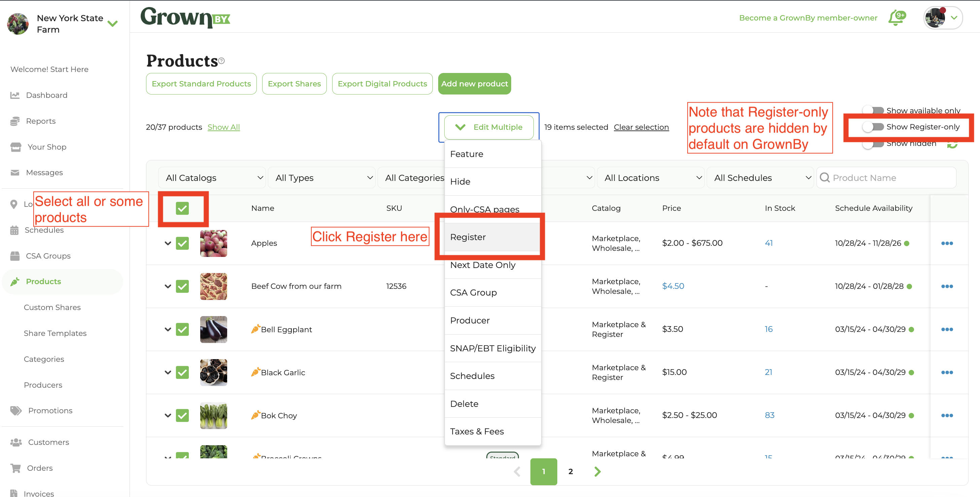Viewport: 980px width, 497px height.
Task: Click the Promotions tags icon
Action: pos(15,411)
